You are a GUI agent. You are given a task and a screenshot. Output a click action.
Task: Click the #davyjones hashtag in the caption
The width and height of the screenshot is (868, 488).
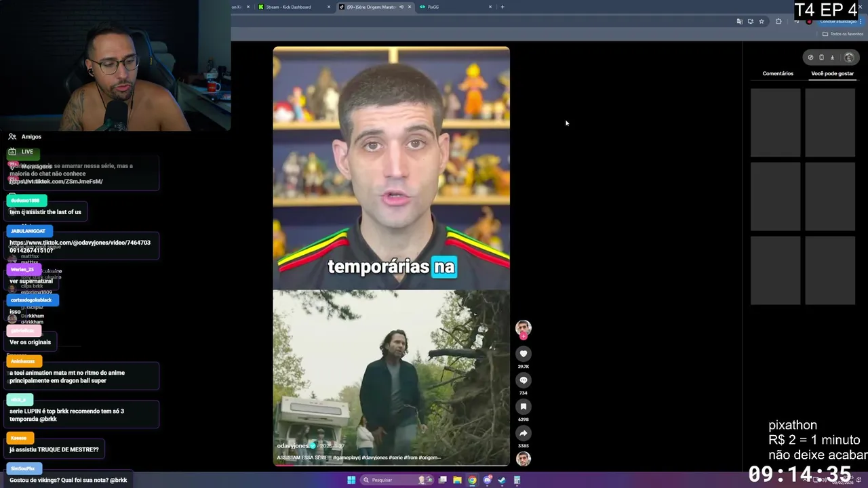(374, 457)
